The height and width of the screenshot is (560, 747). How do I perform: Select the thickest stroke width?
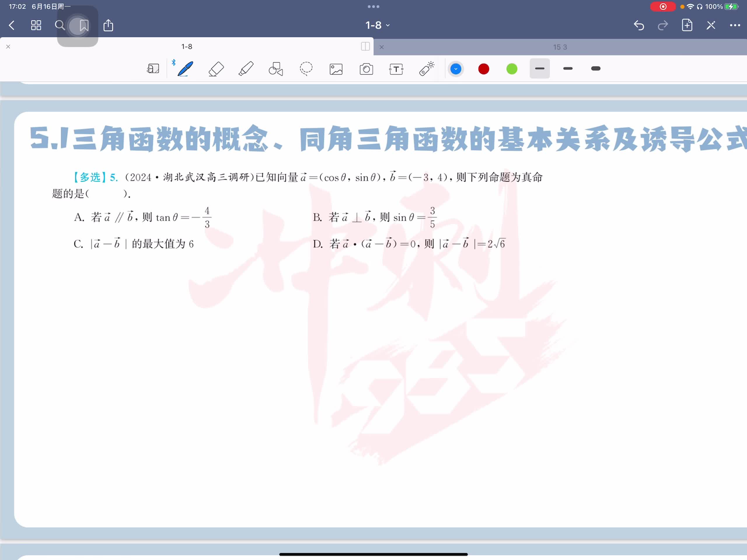pyautogui.click(x=596, y=69)
